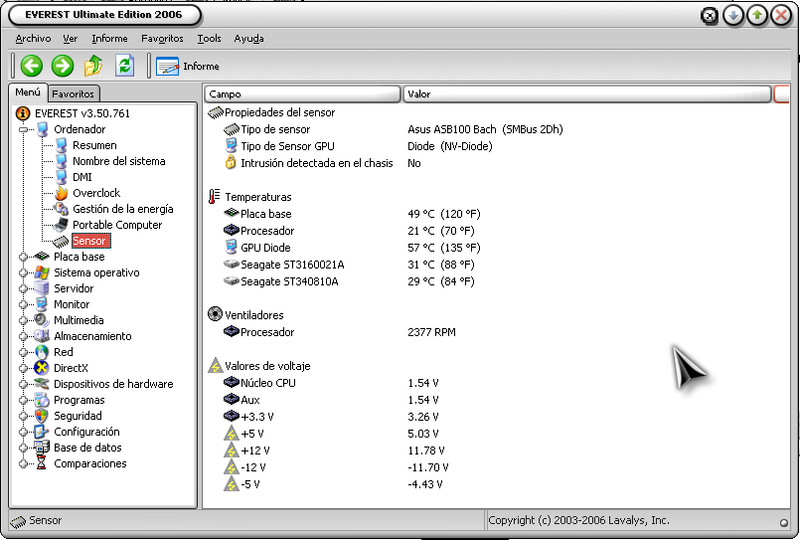Click the DMI icon in the tree
Viewport: 800px width, 540px height.
click(x=61, y=177)
